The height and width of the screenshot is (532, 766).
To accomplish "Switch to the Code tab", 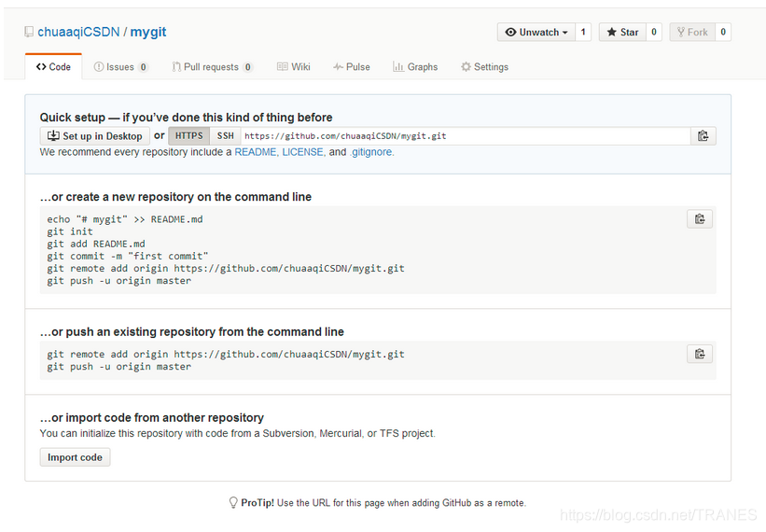I will pyautogui.click(x=53, y=67).
